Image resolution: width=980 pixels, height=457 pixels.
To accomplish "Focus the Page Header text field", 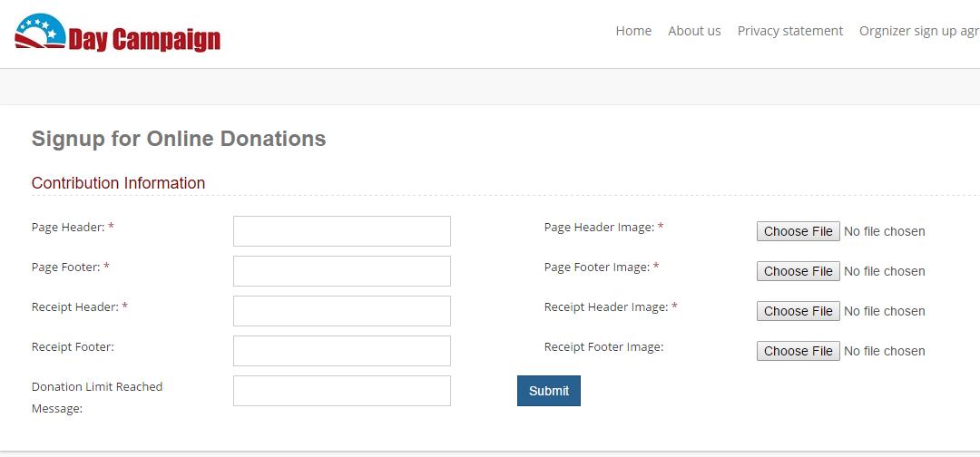I will tap(342, 231).
